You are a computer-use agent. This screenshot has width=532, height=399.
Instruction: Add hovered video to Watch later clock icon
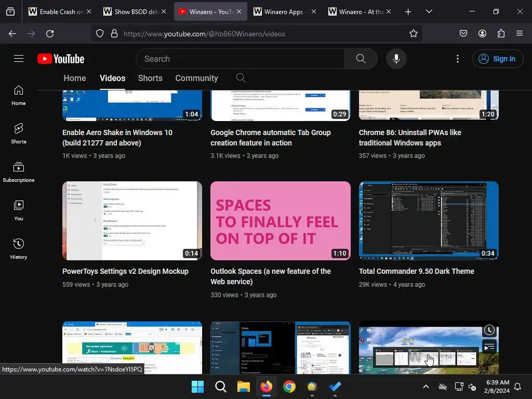(x=489, y=330)
